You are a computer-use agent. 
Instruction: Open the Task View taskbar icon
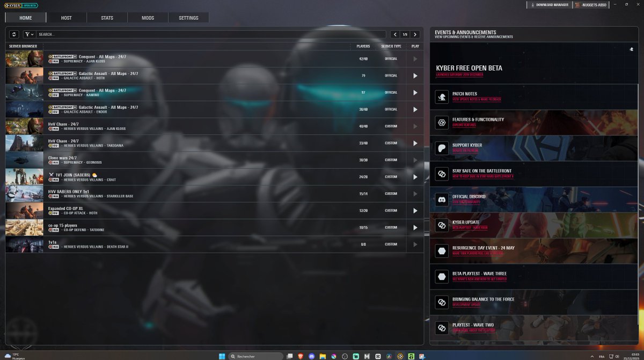pyautogui.click(x=290, y=356)
